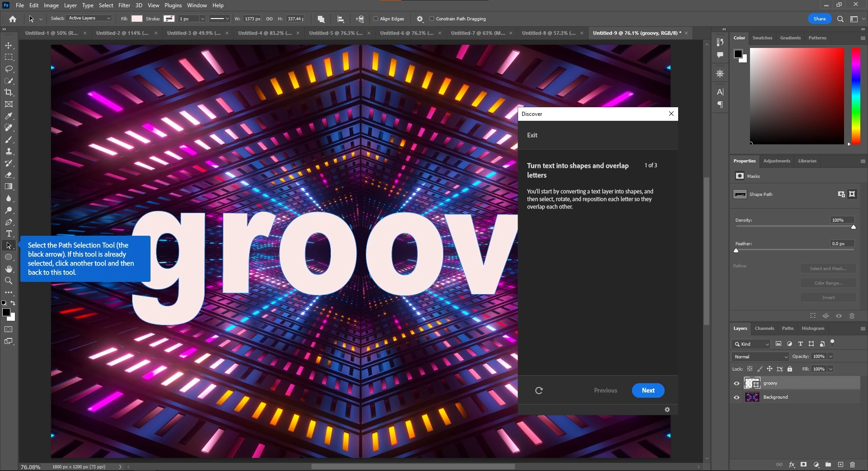Select the Path Selection tool
The height and width of the screenshot is (471, 868).
(x=9, y=246)
